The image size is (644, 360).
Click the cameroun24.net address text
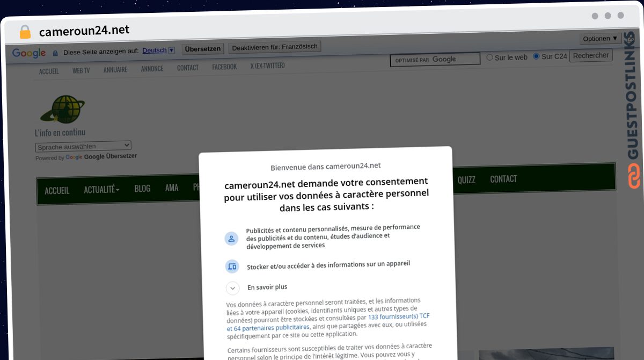click(84, 30)
